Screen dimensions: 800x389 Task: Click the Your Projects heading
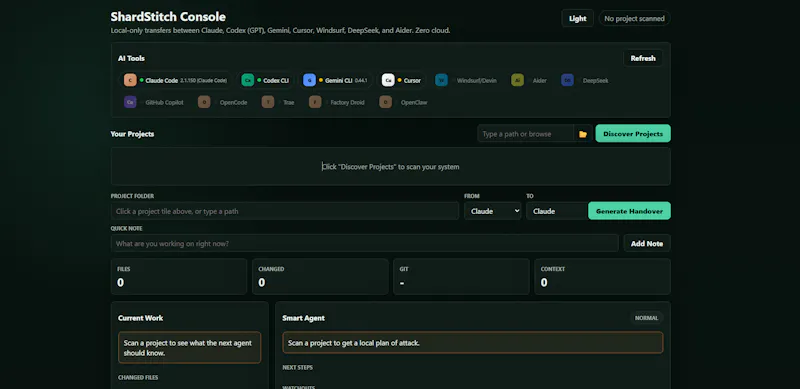pos(132,134)
